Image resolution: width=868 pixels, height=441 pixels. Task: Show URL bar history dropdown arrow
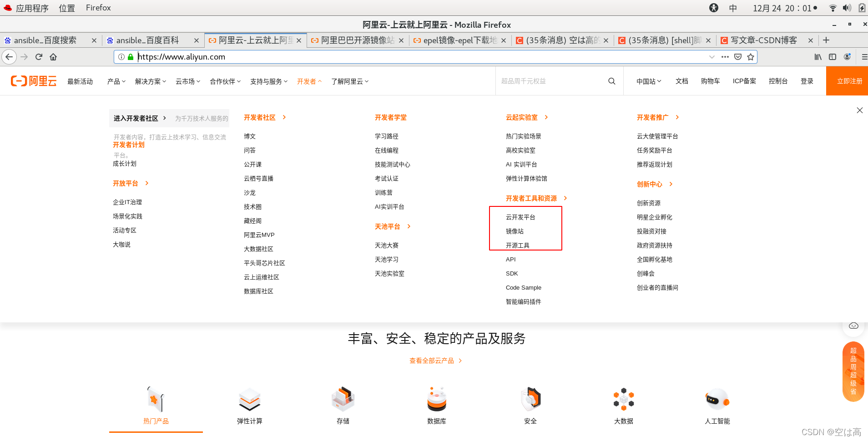point(712,57)
